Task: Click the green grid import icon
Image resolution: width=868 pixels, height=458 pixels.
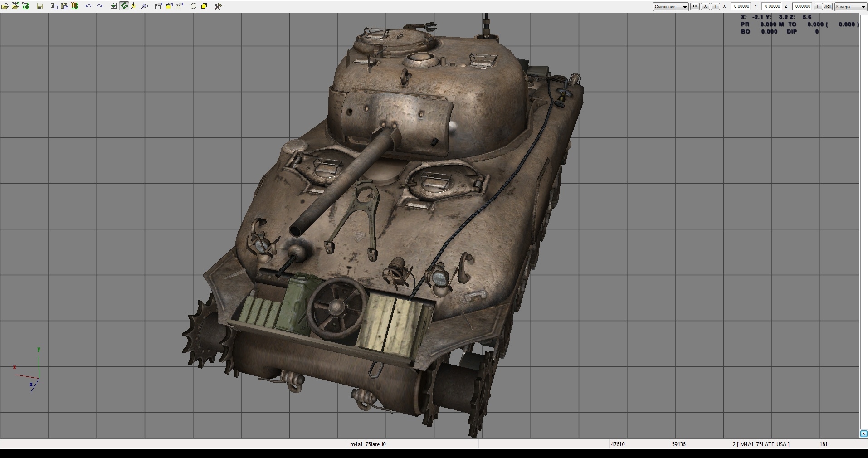Action: 26,6
